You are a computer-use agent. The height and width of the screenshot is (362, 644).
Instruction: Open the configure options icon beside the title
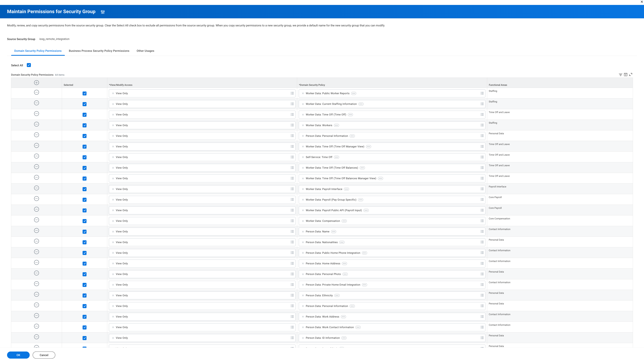tap(102, 12)
